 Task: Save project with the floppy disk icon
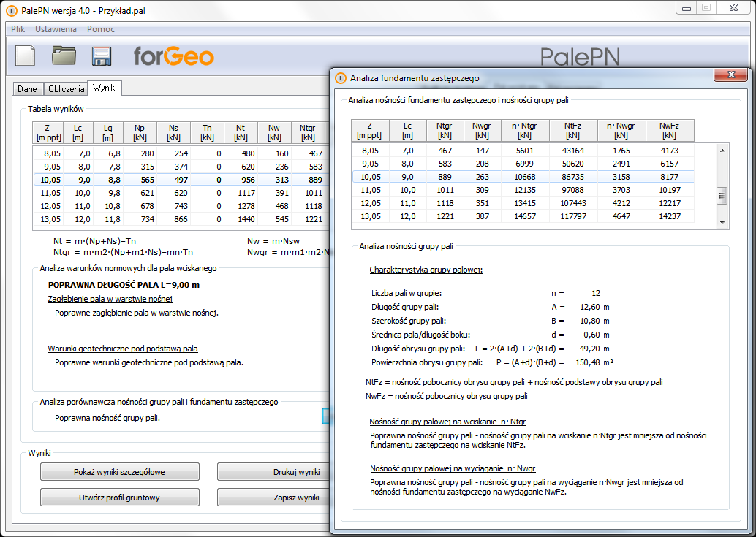click(101, 56)
